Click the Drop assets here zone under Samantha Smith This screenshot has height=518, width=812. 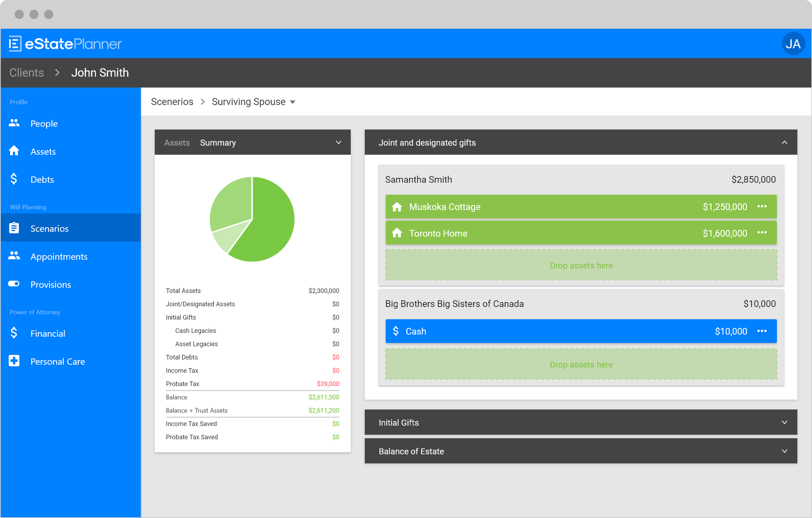[581, 265]
